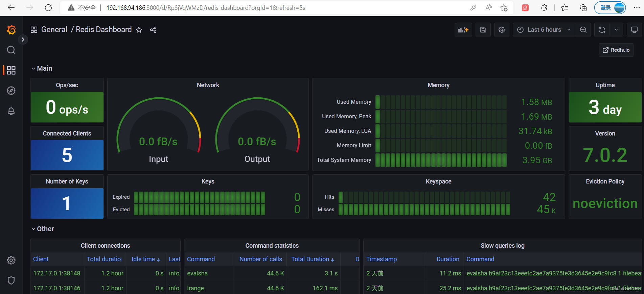Open the Explore compass icon
This screenshot has height=294, width=644.
click(11, 91)
